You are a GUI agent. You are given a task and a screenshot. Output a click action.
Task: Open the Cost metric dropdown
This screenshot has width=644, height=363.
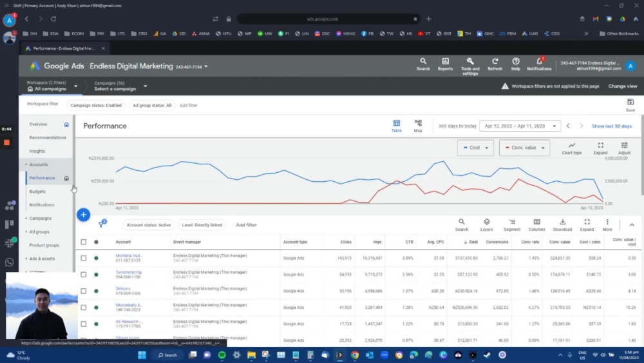[475, 148]
